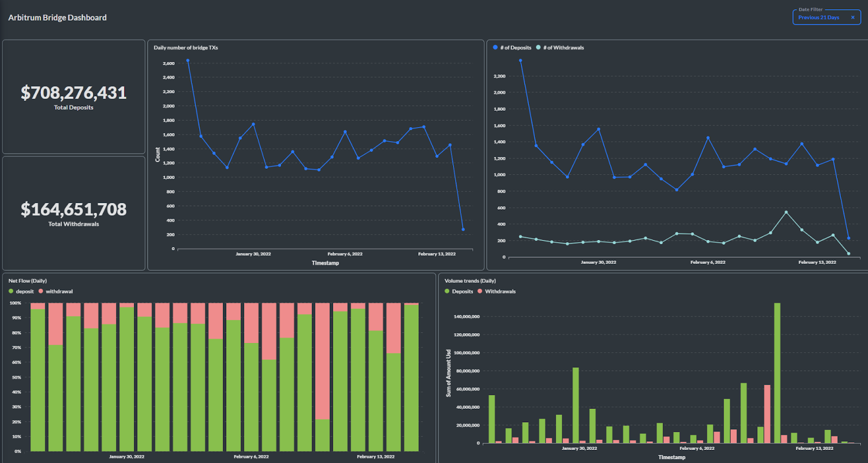868x463 pixels.
Task: Toggle Deposits legend in Volume trends chart
Action: tap(459, 291)
